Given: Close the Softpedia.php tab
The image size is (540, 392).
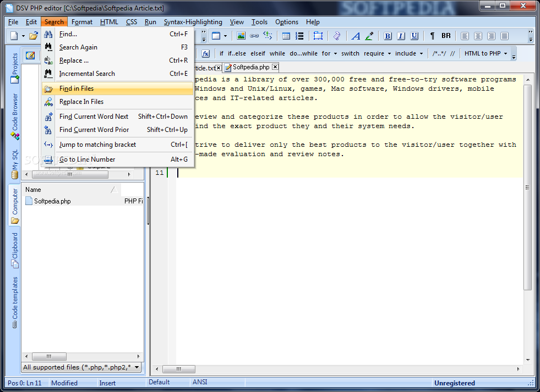Looking at the screenshot, I should [275, 67].
